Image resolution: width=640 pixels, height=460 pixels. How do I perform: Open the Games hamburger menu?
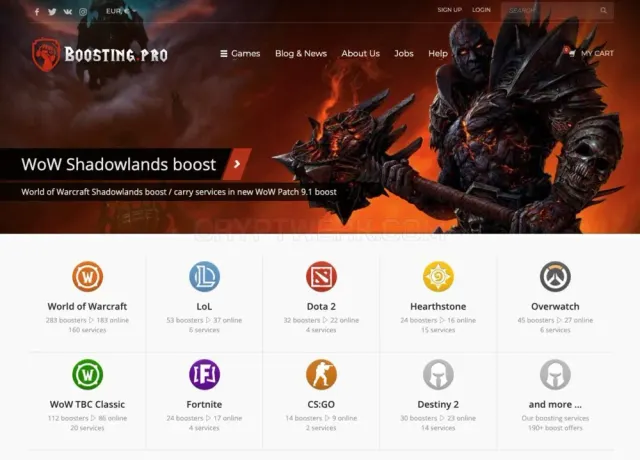click(240, 53)
